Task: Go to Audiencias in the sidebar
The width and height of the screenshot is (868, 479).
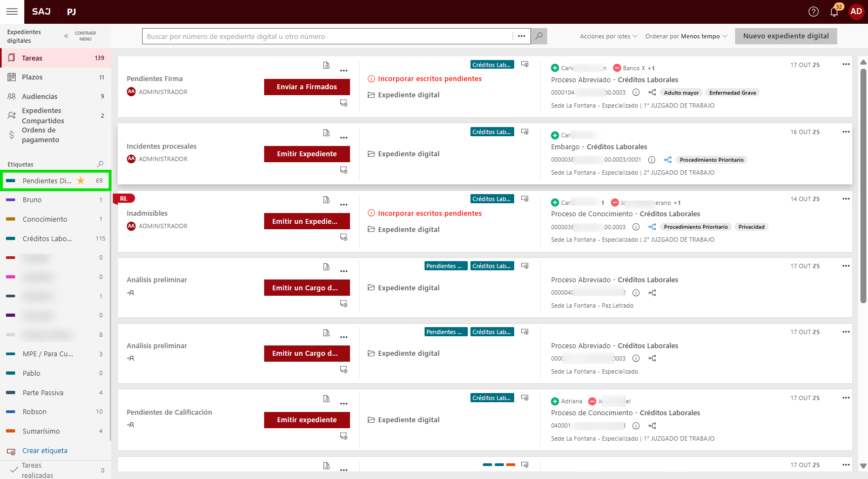Action: (39, 97)
